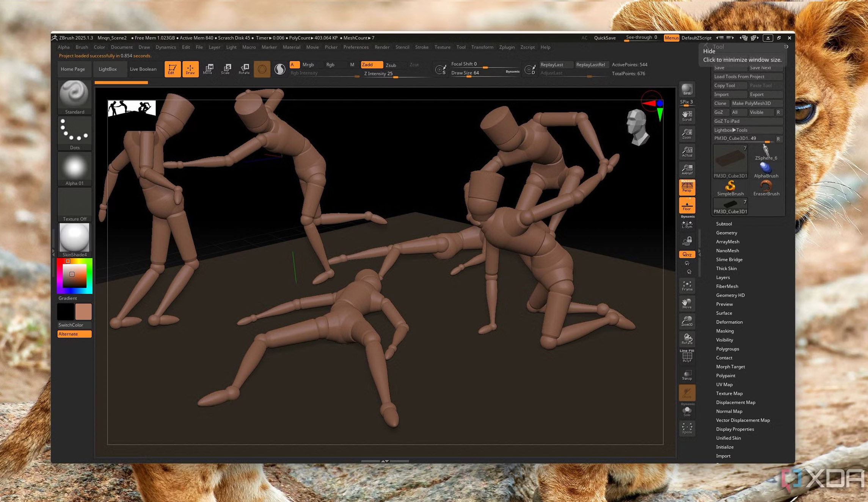Click the AAHalf icon
Image resolution: width=868 pixels, height=502 pixels.
[x=687, y=169]
